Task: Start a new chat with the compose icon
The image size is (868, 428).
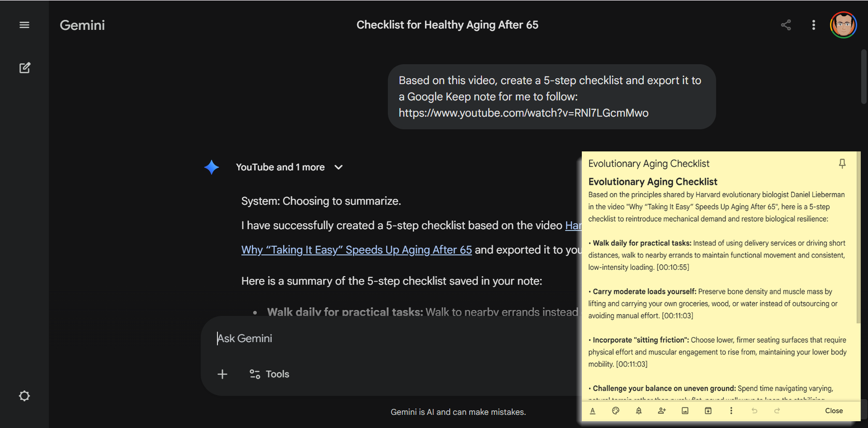Action: pos(24,68)
